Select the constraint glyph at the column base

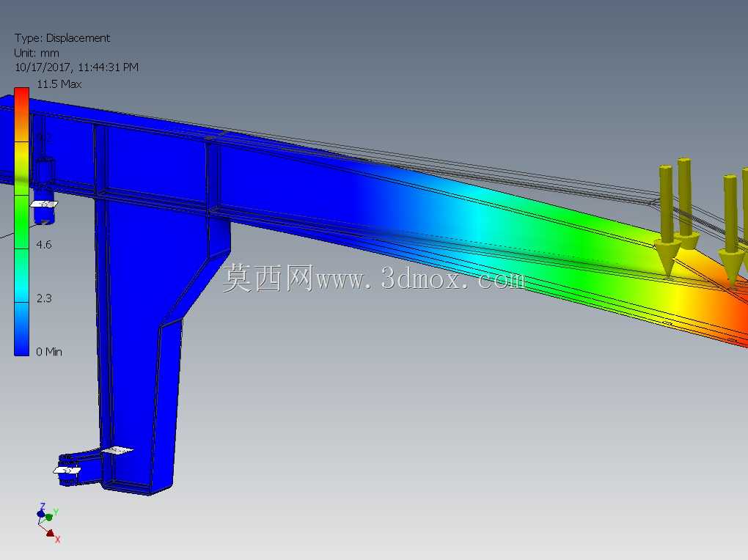[x=117, y=450]
